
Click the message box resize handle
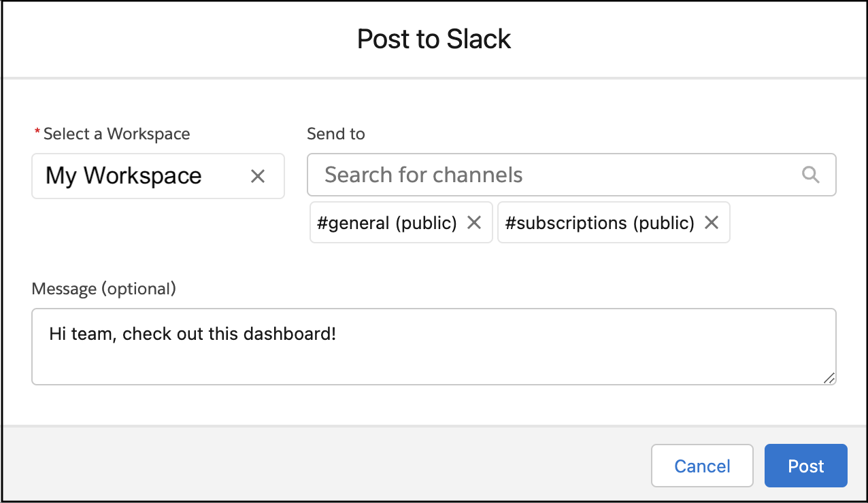[x=829, y=379]
